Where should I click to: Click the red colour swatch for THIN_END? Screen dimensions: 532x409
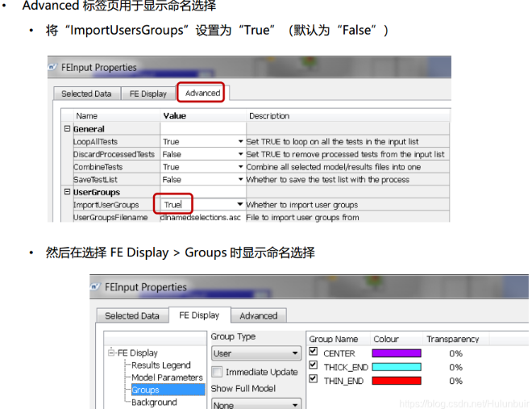coord(396,381)
